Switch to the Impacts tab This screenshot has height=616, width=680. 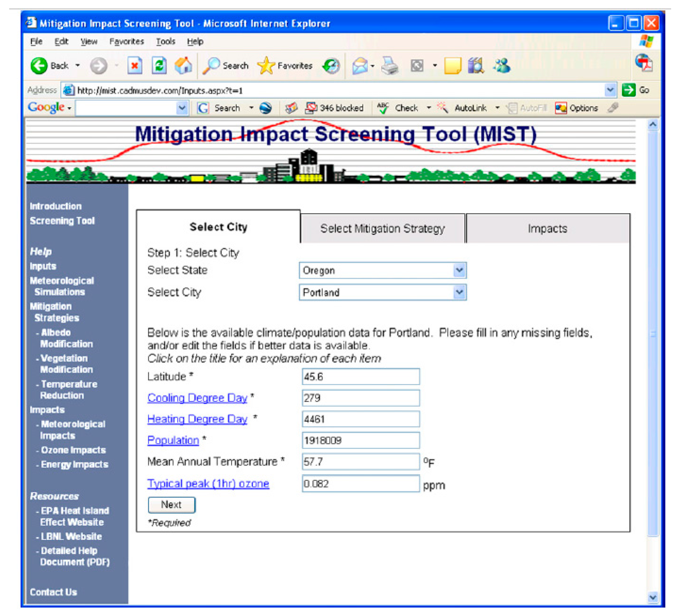coord(547,228)
